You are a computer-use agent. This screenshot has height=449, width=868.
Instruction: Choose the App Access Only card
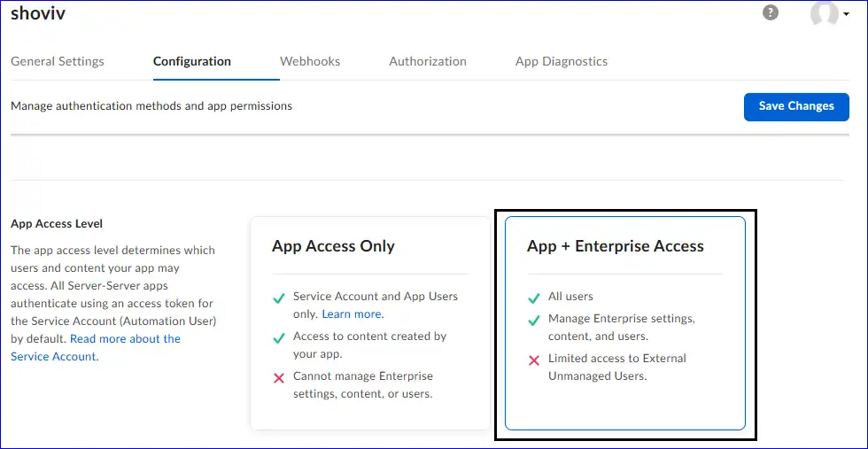click(x=369, y=246)
